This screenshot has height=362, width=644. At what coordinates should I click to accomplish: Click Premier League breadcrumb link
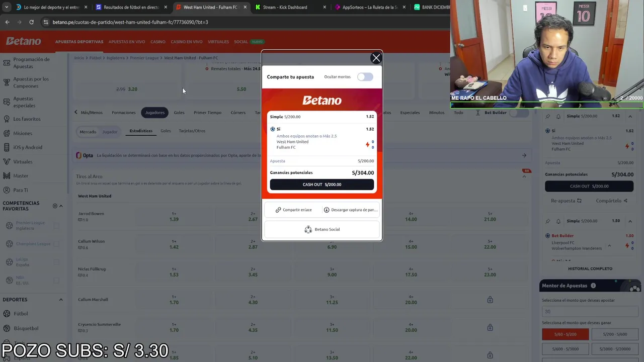click(x=144, y=58)
